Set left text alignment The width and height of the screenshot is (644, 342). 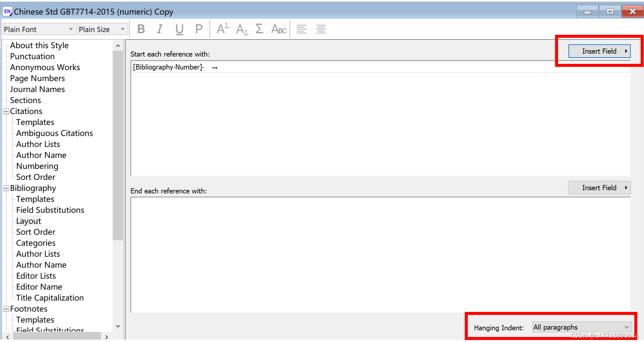[302, 29]
